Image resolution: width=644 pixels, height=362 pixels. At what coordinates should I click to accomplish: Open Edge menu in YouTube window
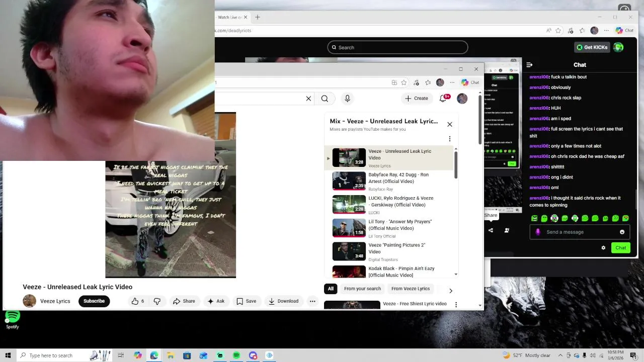pyautogui.click(x=452, y=82)
